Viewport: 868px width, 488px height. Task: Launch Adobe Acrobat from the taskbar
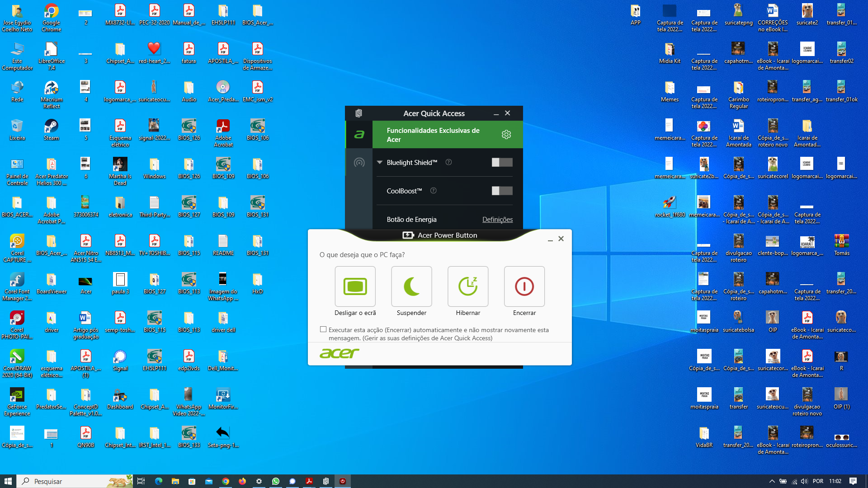point(309,481)
